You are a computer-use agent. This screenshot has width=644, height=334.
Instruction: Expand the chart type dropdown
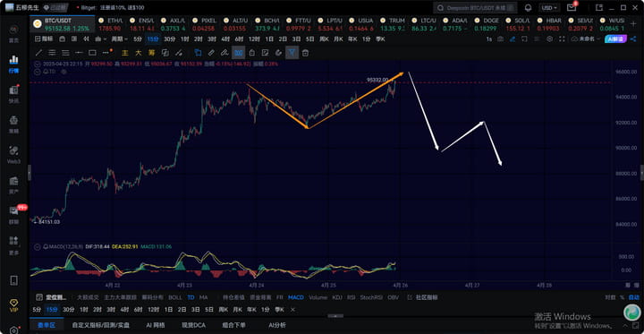pyautogui.click(x=100, y=39)
